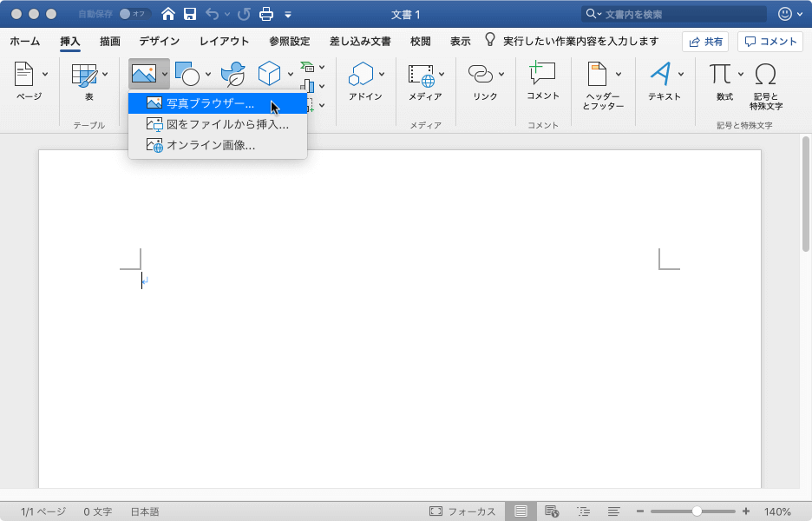Viewport: 812px width, 521px height.
Task: Click the SmartArt icon
Action: (308, 67)
